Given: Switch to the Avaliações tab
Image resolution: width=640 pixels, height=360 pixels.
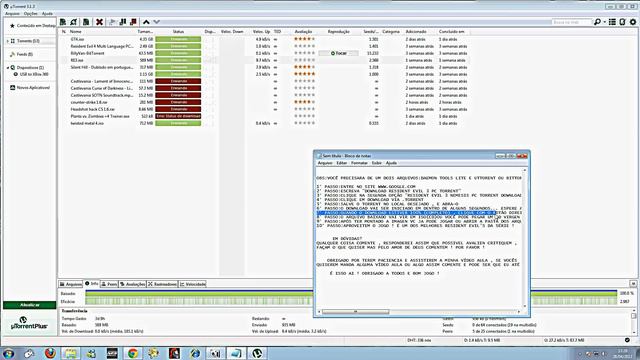Looking at the screenshot, I should [x=133, y=284].
